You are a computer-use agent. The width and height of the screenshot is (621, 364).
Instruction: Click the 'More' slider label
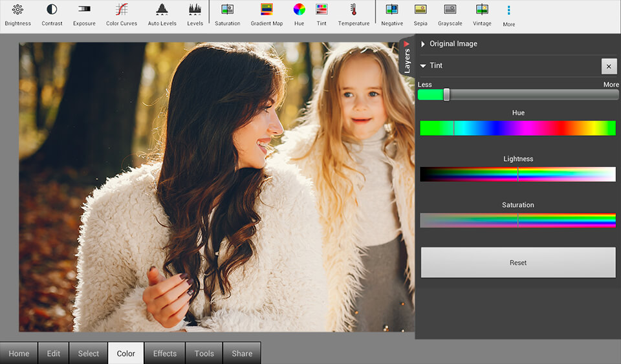click(x=611, y=85)
